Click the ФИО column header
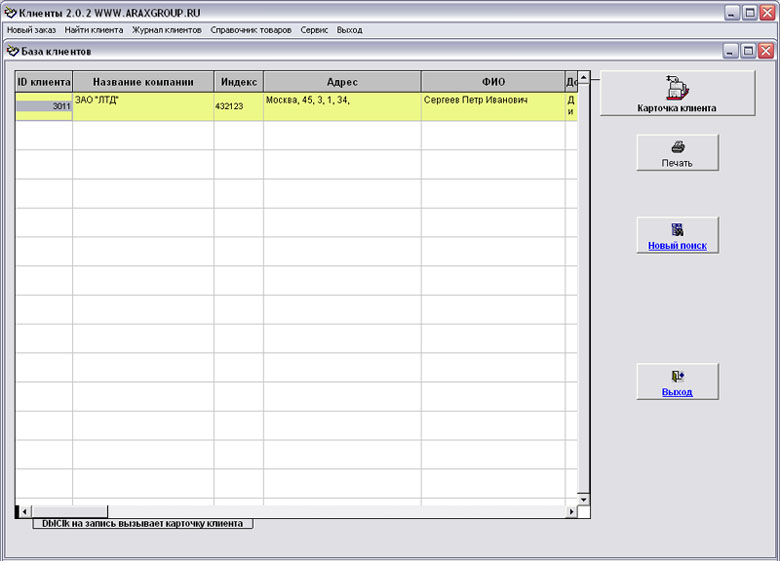 click(493, 82)
